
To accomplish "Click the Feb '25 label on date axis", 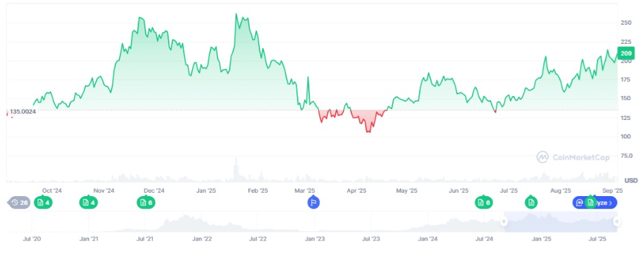I will 257,191.
